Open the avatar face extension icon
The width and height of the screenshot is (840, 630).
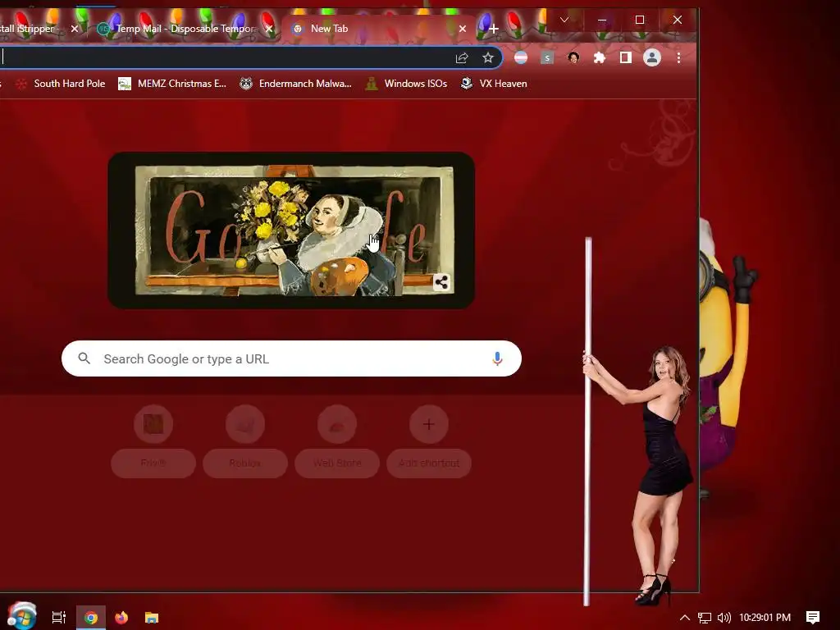click(573, 58)
